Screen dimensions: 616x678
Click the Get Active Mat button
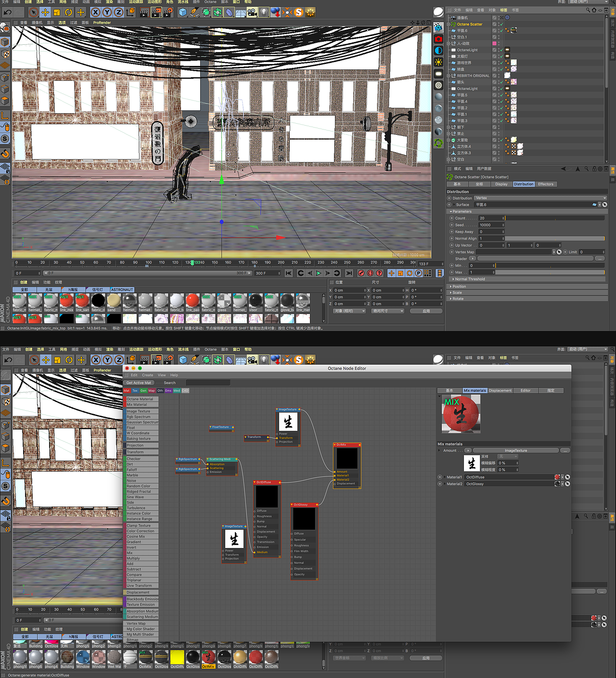(x=139, y=383)
